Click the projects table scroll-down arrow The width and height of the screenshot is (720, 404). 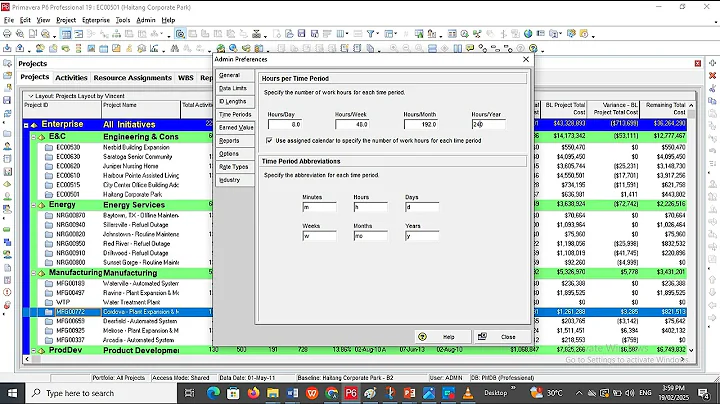click(691, 350)
